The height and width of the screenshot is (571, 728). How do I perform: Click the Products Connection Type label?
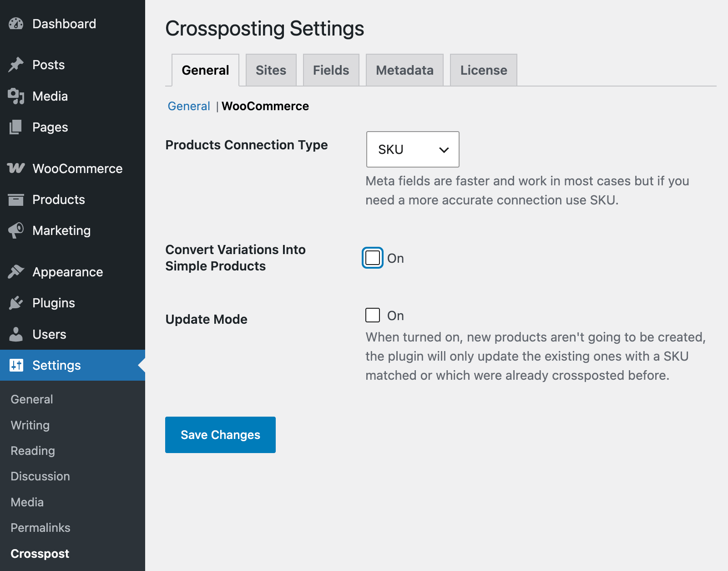(247, 145)
